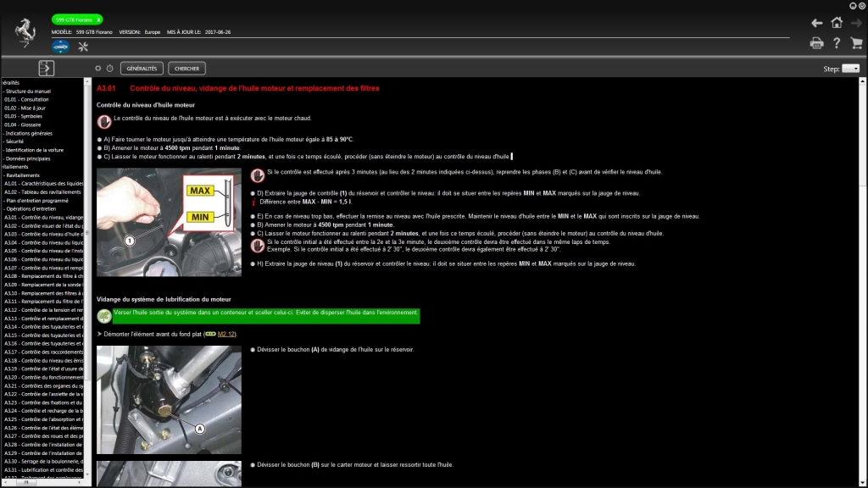This screenshot has height=488, width=868.
Task: Click the stopwatch icon in the toolbar
Action: click(x=110, y=68)
